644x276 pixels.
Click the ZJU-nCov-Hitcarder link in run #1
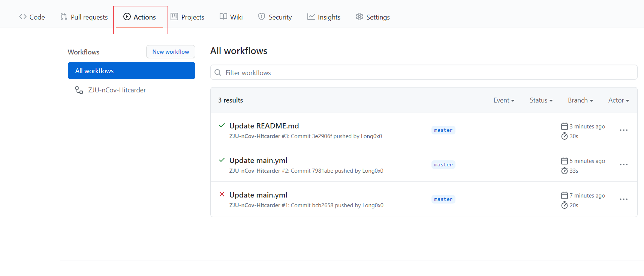[255, 205]
